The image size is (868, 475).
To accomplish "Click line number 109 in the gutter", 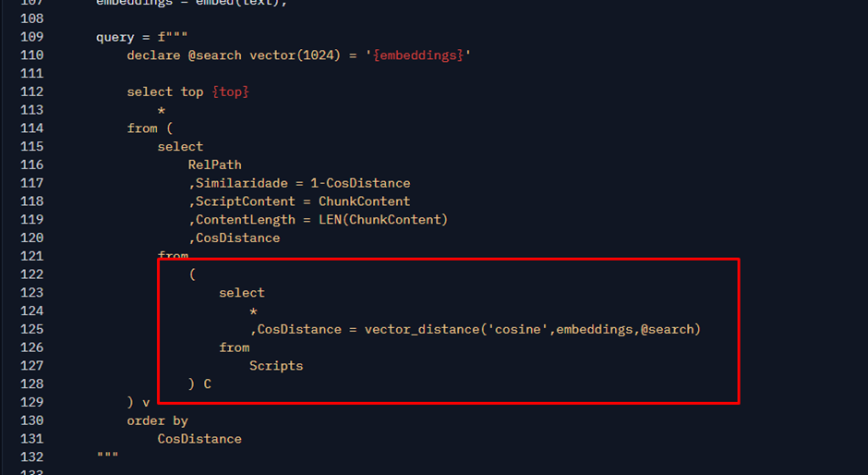I will [31, 37].
